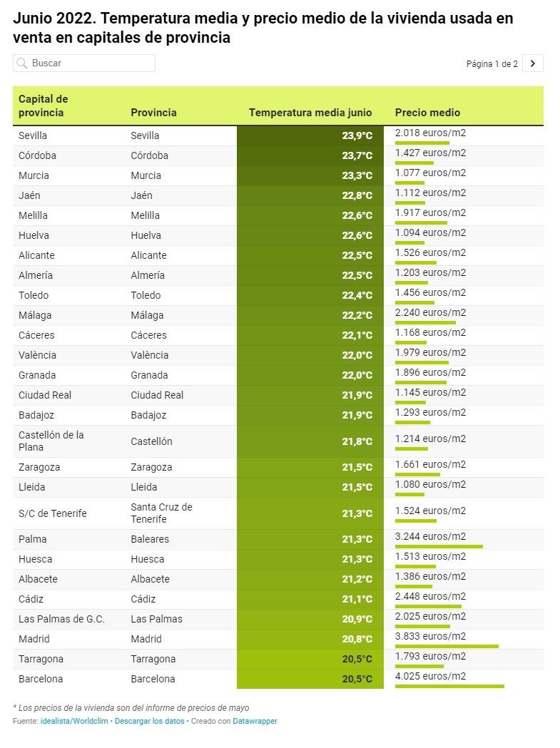Click the Madrid price bar

[x=447, y=646]
